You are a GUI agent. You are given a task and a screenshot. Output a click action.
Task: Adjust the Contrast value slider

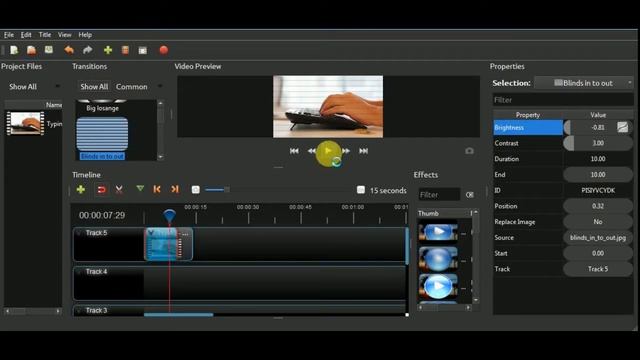tap(598, 143)
